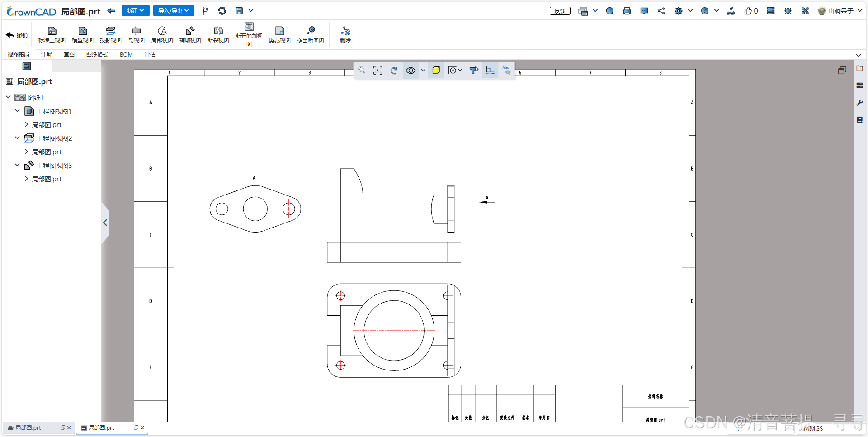Screen dimensions: 868x437
Task: Select the 断裂视图 broken view tool
Action: click(x=218, y=34)
